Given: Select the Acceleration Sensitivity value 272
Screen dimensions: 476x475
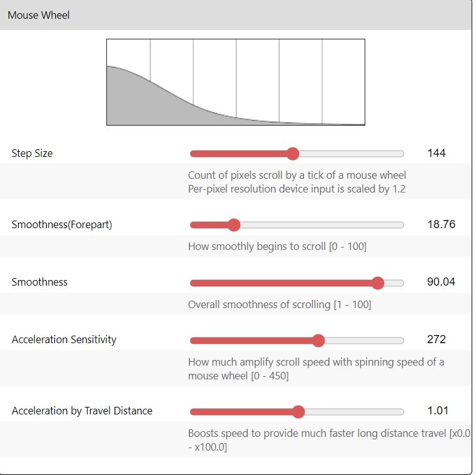Looking at the screenshot, I should (436, 339).
